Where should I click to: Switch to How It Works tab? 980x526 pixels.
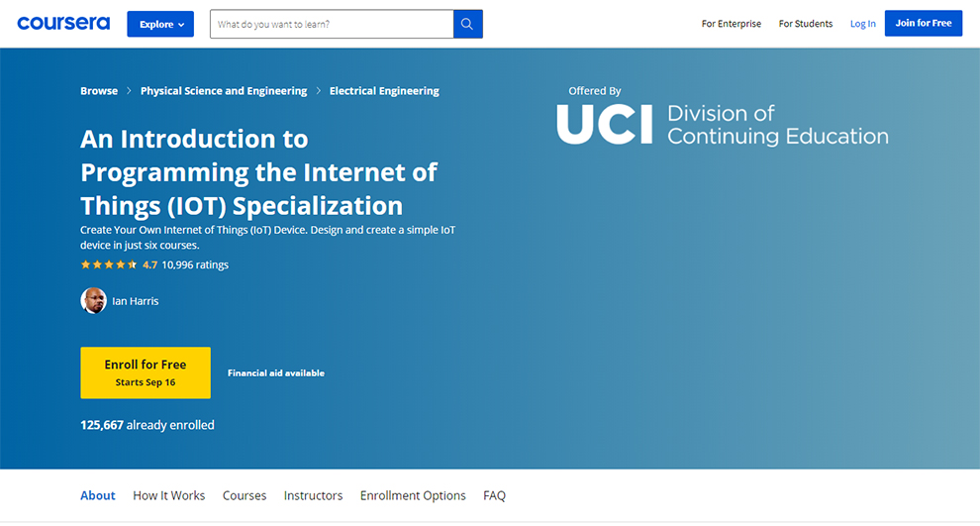[x=168, y=495]
